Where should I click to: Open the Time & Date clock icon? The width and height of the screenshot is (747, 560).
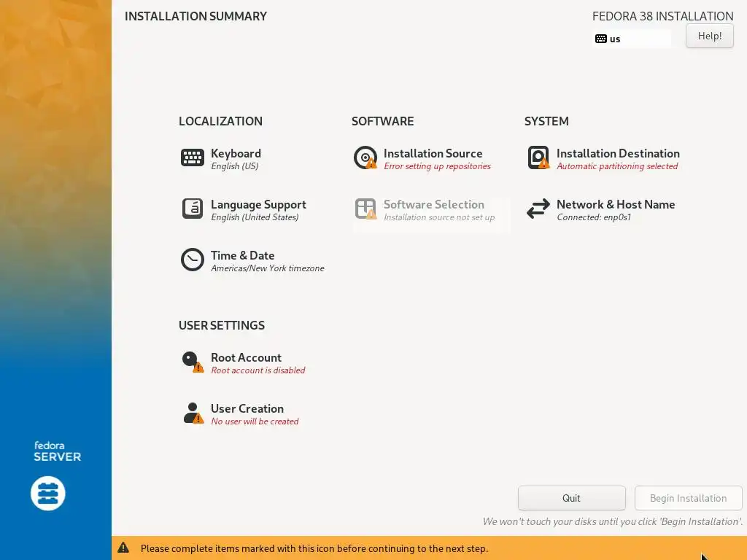pyautogui.click(x=193, y=260)
